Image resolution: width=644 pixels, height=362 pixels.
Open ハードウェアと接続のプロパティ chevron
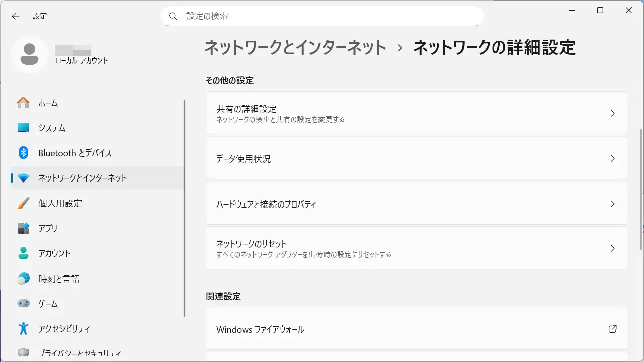(612, 204)
